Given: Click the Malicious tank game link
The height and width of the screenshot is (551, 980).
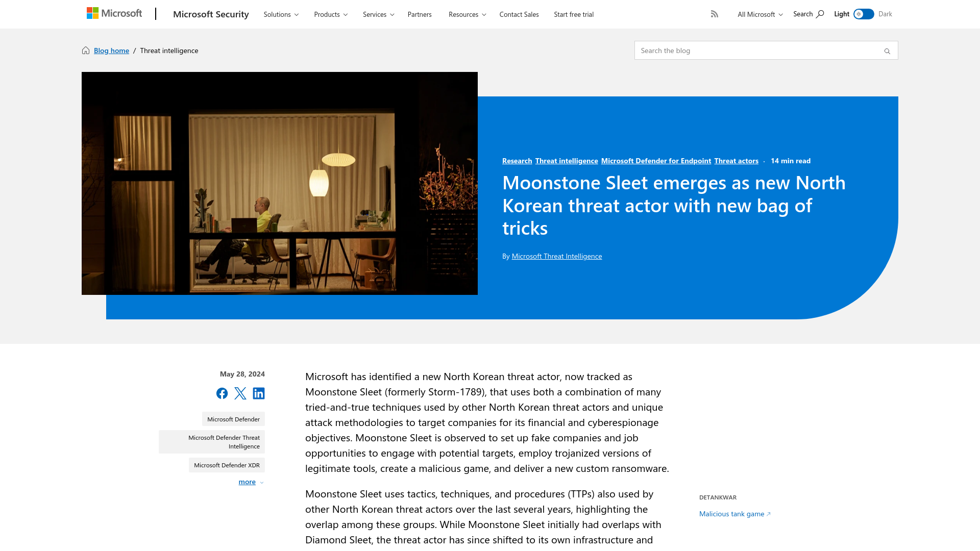Looking at the screenshot, I should [731, 513].
